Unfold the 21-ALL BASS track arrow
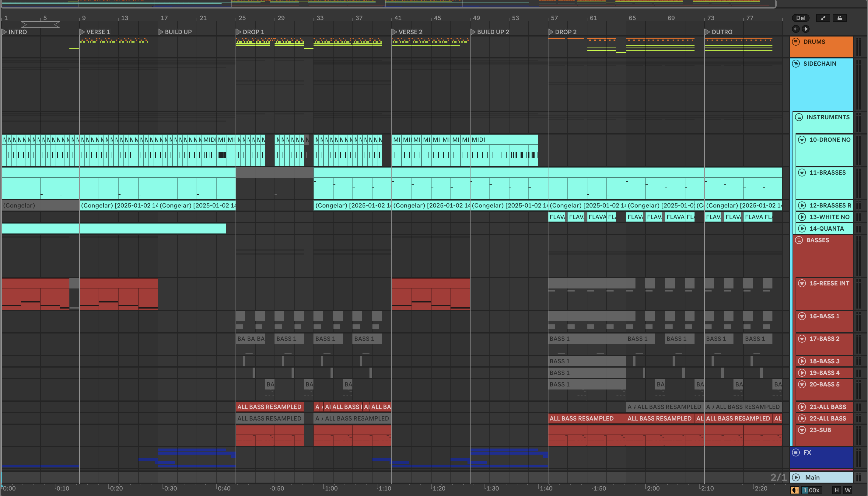The height and width of the screenshot is (496, 868). tap(802, 407)
